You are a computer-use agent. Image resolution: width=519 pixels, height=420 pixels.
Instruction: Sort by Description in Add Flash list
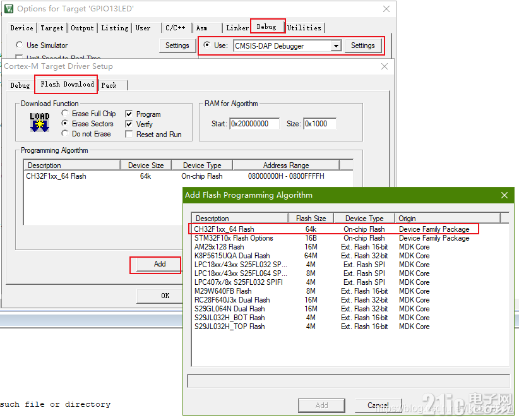pyautogui.click(x=240, y=219)
